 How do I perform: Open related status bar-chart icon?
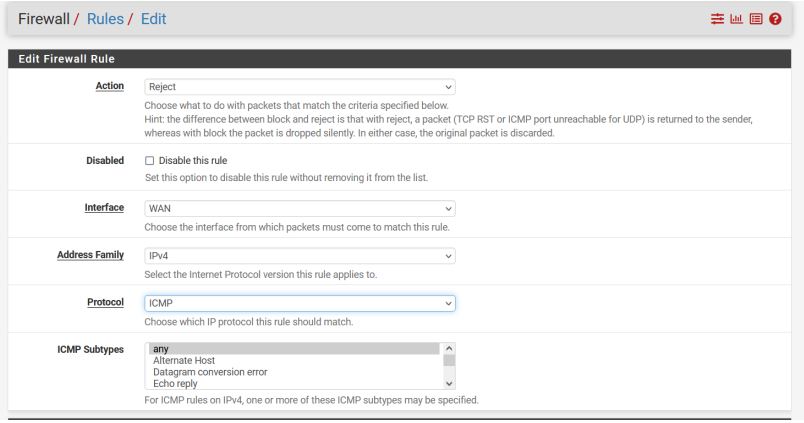(x=736, y=19)
